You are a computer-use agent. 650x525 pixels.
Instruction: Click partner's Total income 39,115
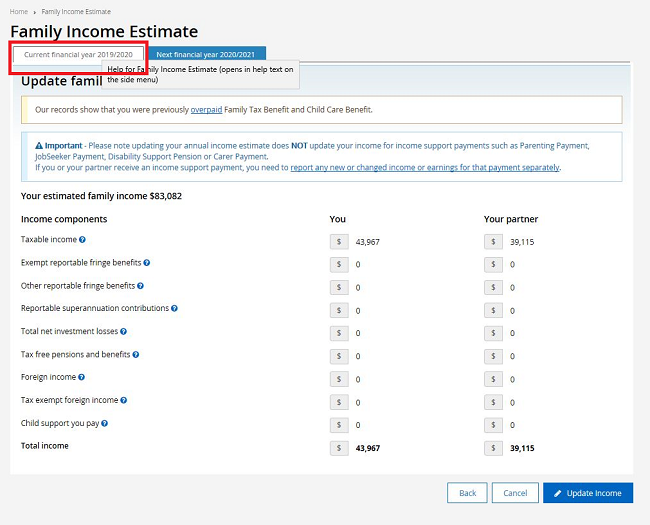[x=522, y=448]
